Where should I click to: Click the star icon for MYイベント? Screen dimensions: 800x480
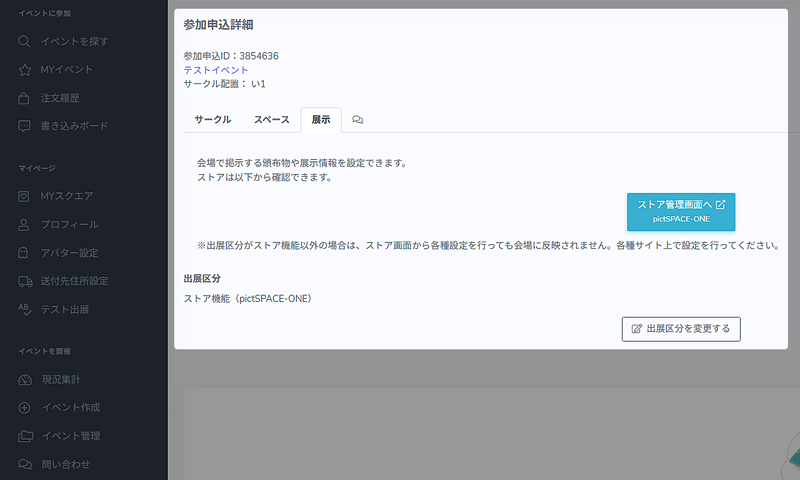click(25, 70)
